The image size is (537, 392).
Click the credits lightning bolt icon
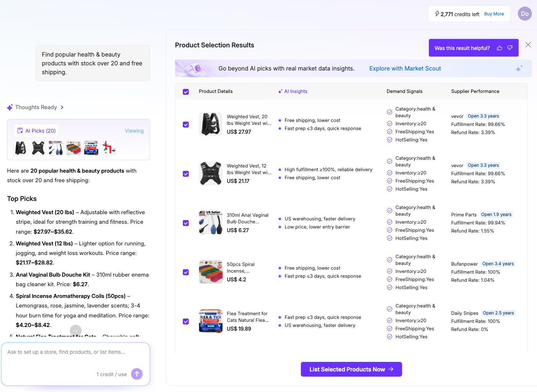[x=437, y=14]
